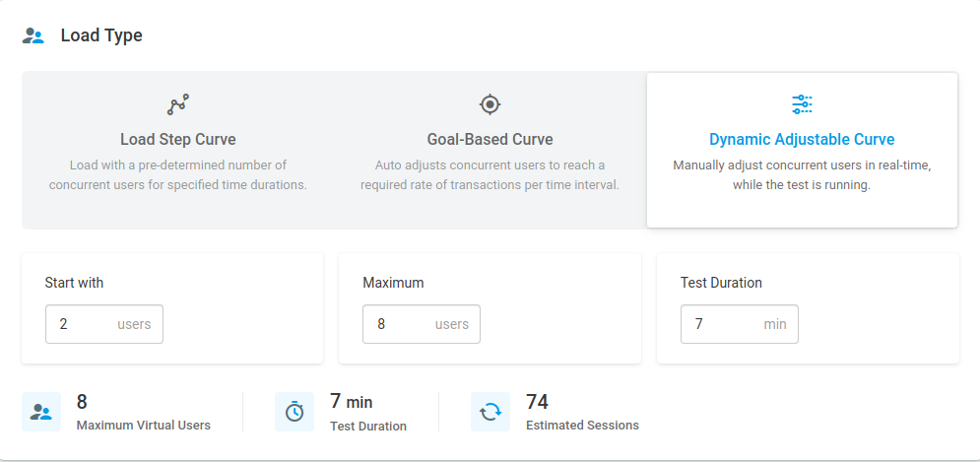
Task: Click the Load Step Curve description text
Action: pos(178,175)
